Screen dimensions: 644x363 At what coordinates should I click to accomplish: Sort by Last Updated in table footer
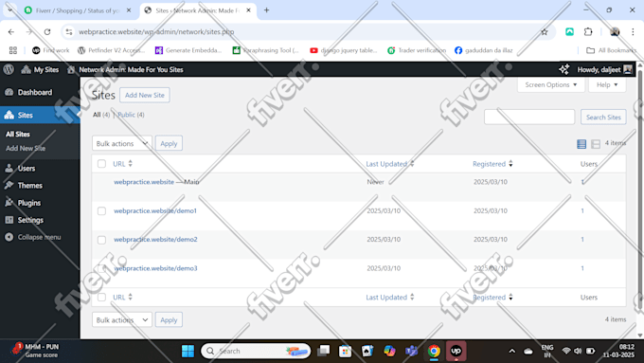[x=390, y=298]
